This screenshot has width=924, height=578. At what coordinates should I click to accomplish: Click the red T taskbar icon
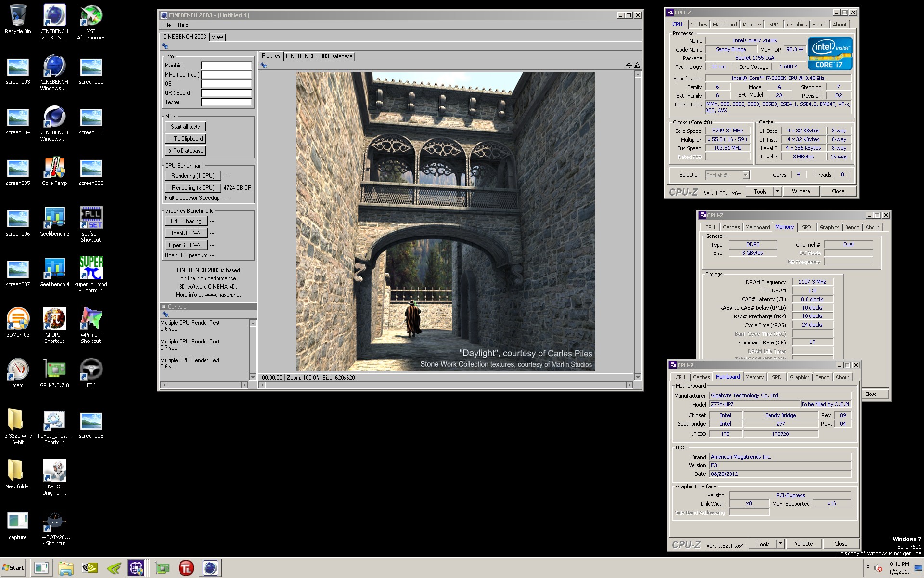tap(186, 568)
